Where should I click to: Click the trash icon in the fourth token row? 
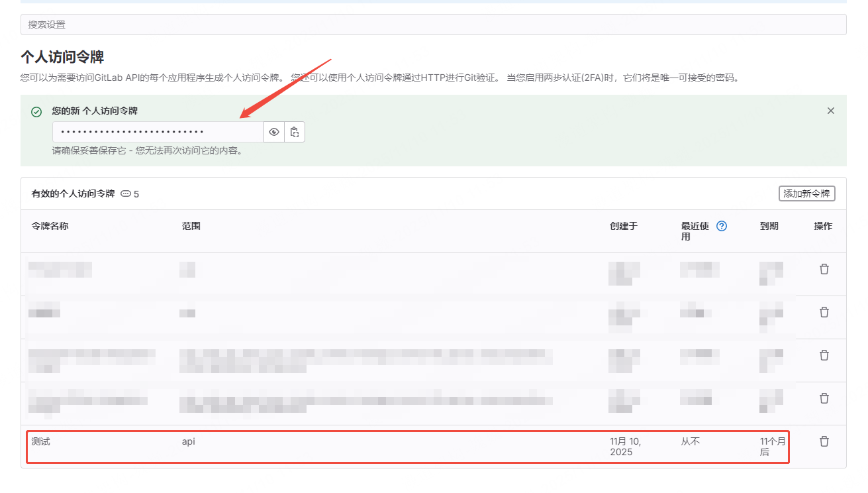pyautogui.click(x=824, y=398)
